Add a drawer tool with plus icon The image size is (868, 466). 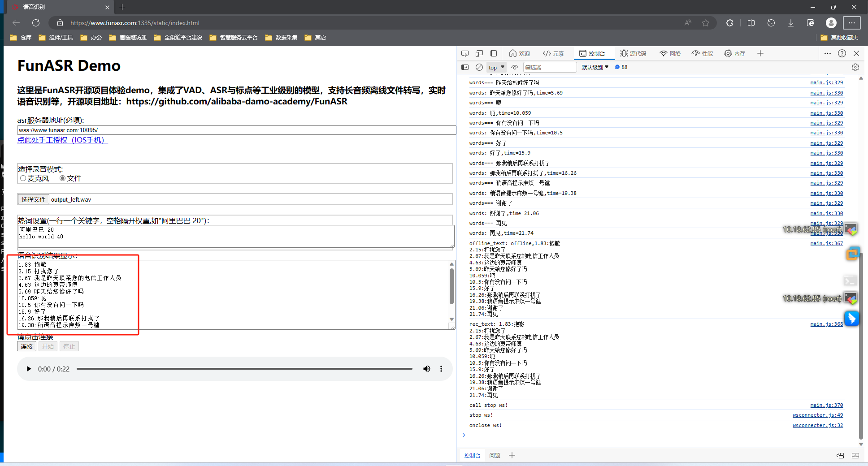click(x=512, y=455)
